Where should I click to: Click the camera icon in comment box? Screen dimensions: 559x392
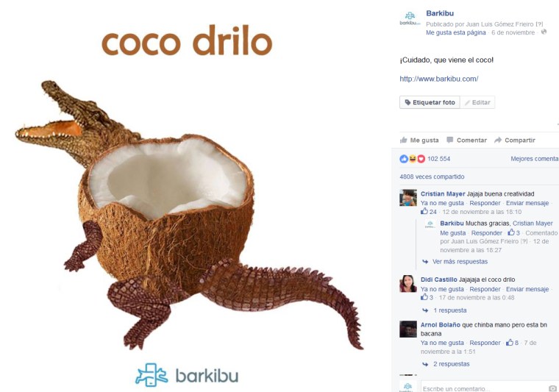552,388
